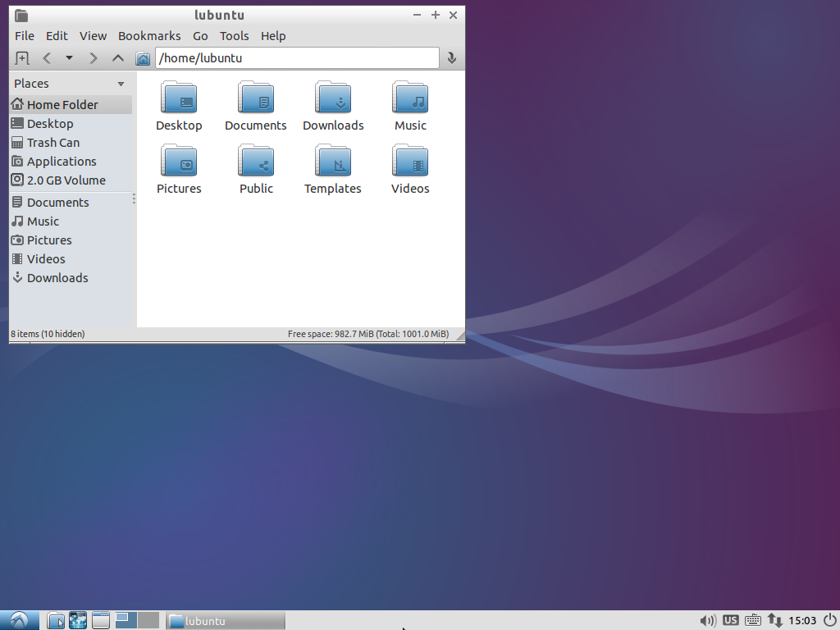
Task: Click the show desktop taskbar icon
Action: click(101, 620)
